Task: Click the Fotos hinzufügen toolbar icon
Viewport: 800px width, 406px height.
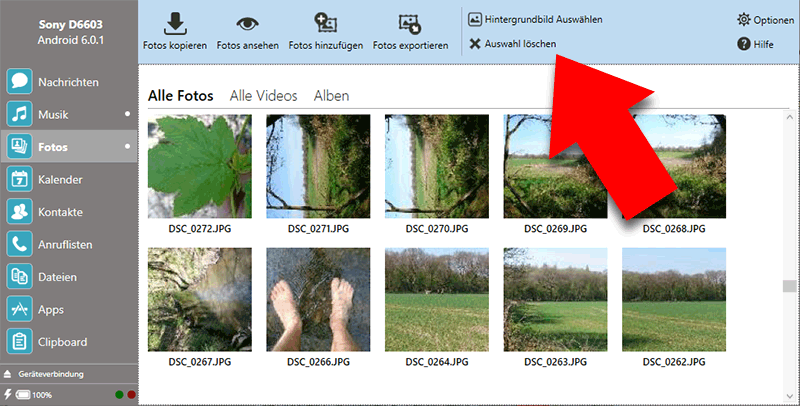Action: pyautogui.click(x=325, y=24)
